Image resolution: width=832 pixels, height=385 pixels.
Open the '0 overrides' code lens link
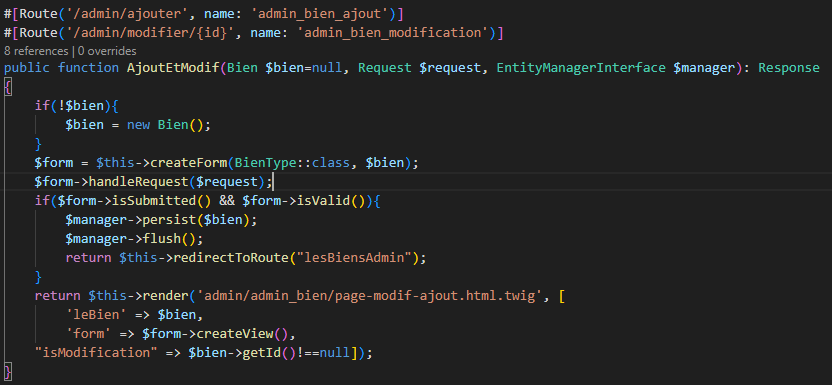[x=107, y=51]
